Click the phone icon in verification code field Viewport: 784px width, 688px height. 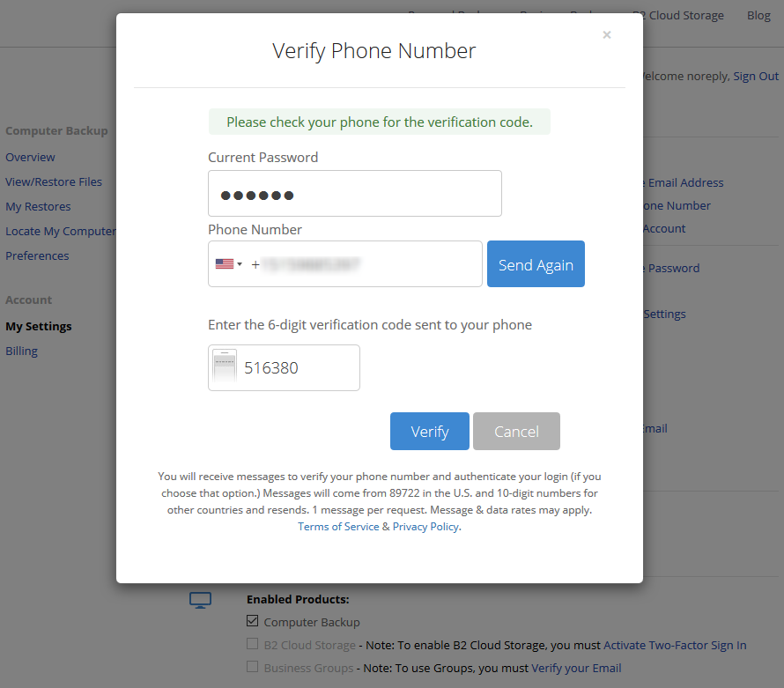coord(225,366)
